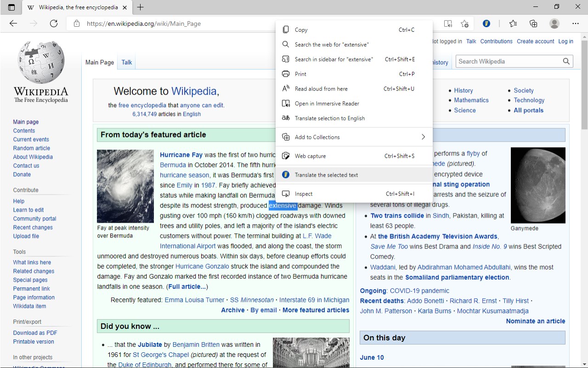Click the translator extension icon in toolbar

[486, 23]
